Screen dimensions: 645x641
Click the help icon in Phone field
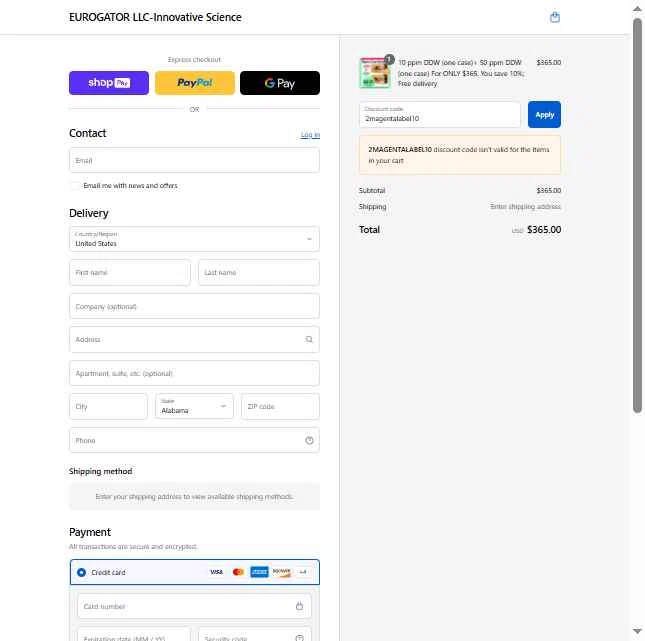(x=309, y=440)
